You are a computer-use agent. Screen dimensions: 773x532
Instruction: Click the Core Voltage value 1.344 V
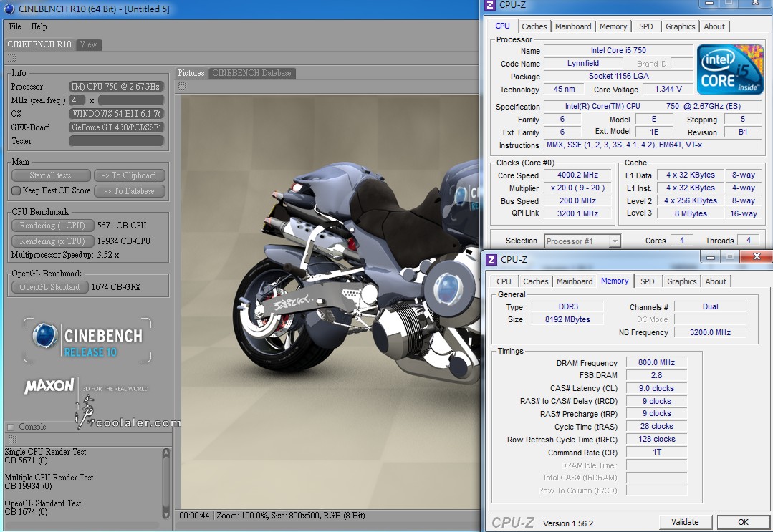pos(668,90)
